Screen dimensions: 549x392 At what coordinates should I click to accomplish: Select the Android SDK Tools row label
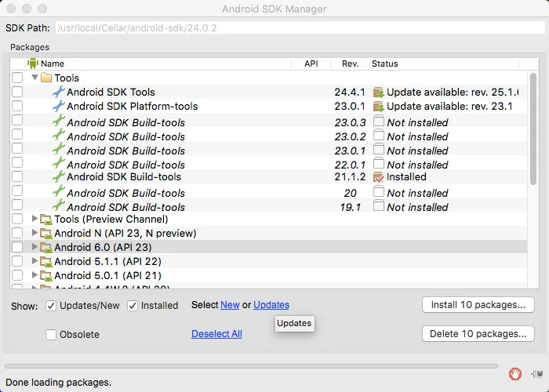click(111, 92)
